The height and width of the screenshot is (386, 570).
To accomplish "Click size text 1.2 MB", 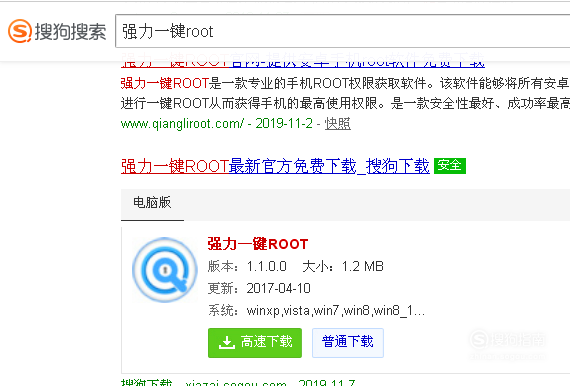I will pos(362,266).
